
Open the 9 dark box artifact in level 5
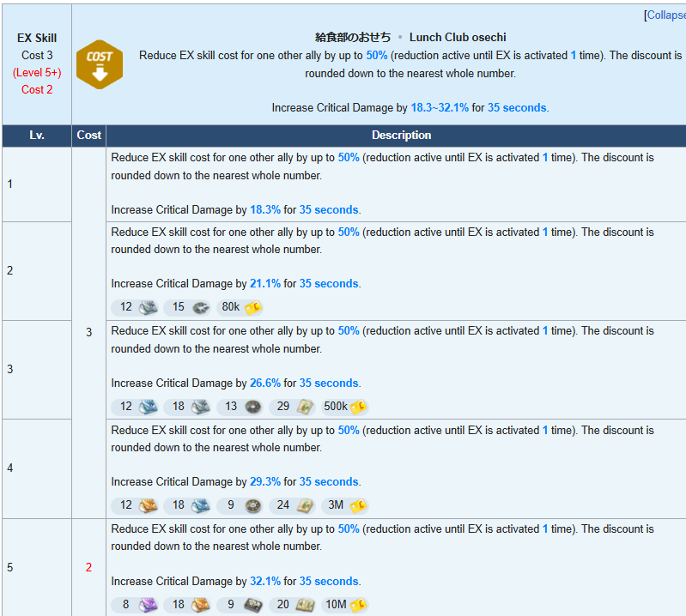(240, 605)
